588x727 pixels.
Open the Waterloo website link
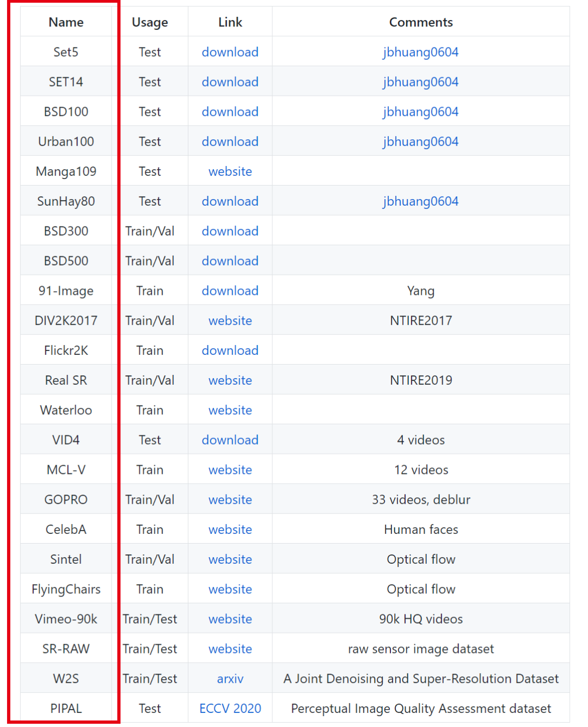tap(230, 410)
